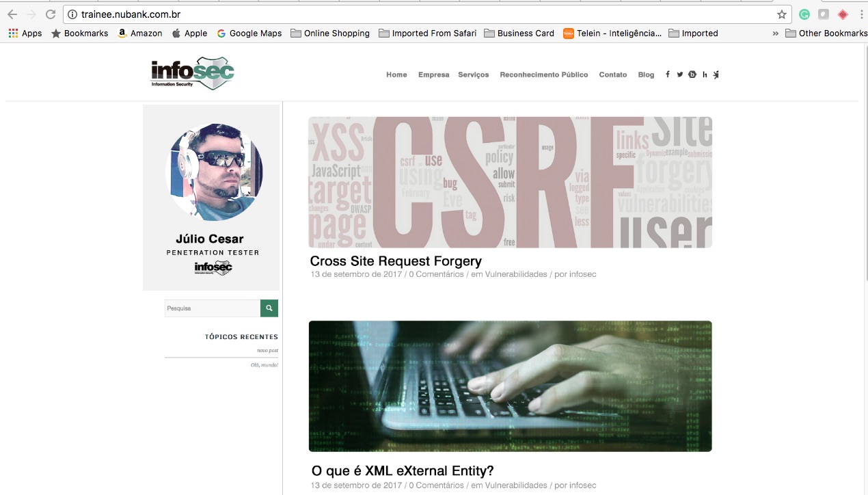The width and height of the screenshot is (868, 495).
Task: Open the Reconhecimento Público menu item
Action: [x=543, y=75]
